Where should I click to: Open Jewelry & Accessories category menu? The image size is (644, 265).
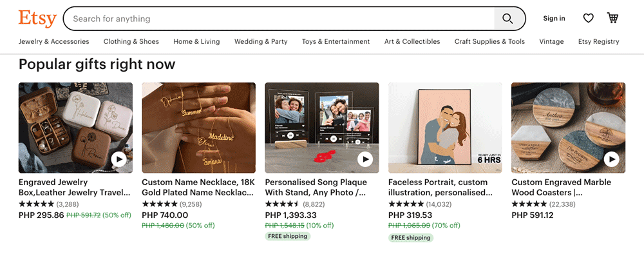(54, 41)
